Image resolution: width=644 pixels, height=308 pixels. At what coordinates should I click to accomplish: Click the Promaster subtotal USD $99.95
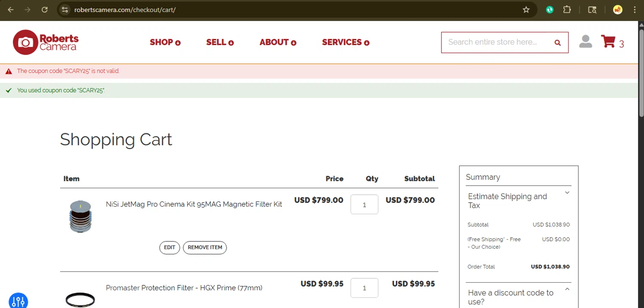(x=413, y=284)
